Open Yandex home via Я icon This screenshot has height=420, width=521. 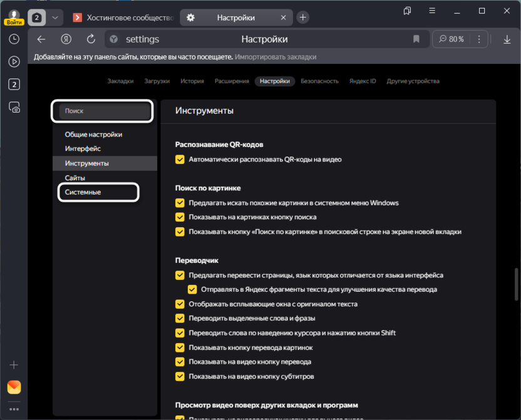(66, 39)
